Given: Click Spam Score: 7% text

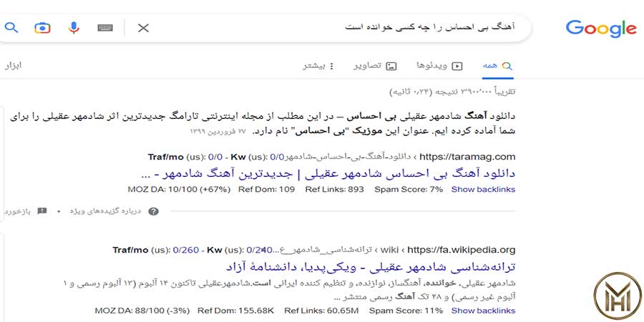Looking at the screenshot, I should click(x=409, y=190).
